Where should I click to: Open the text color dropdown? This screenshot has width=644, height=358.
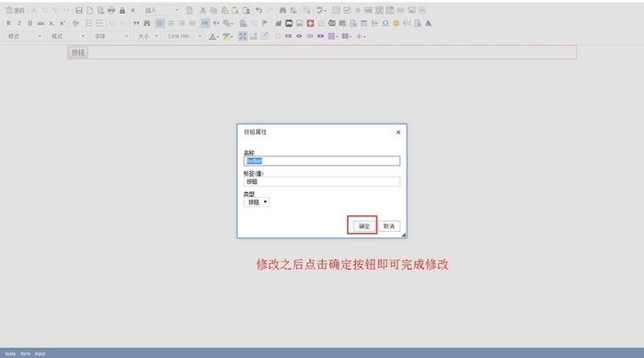pos(214,36)
